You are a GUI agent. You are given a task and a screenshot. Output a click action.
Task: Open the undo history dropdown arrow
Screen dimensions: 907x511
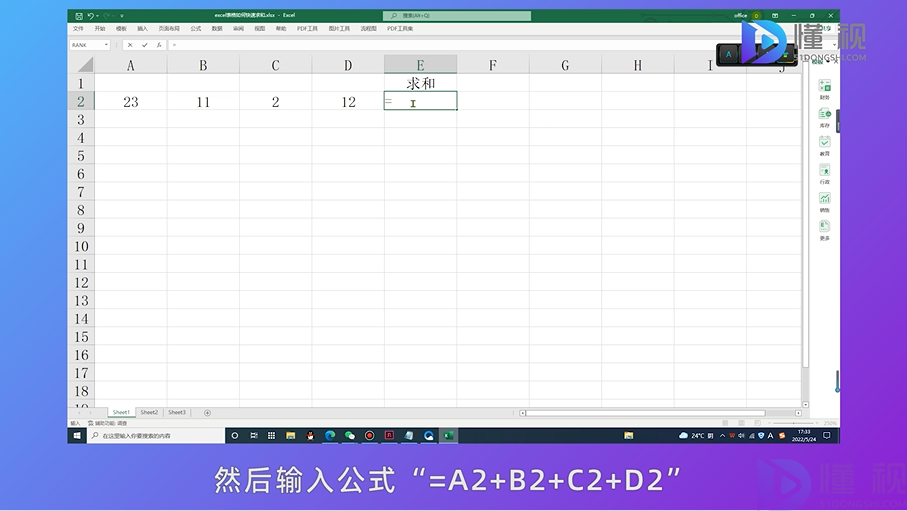(x=97, y=16)
